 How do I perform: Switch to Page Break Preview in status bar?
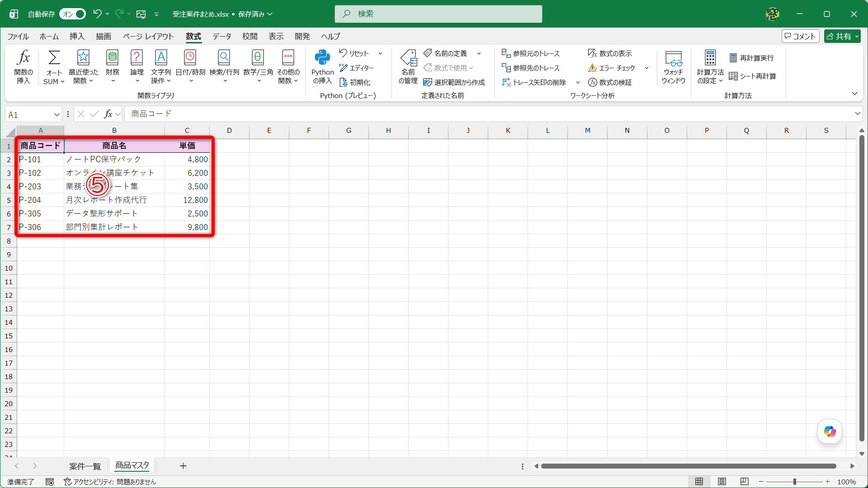point(745,482)
